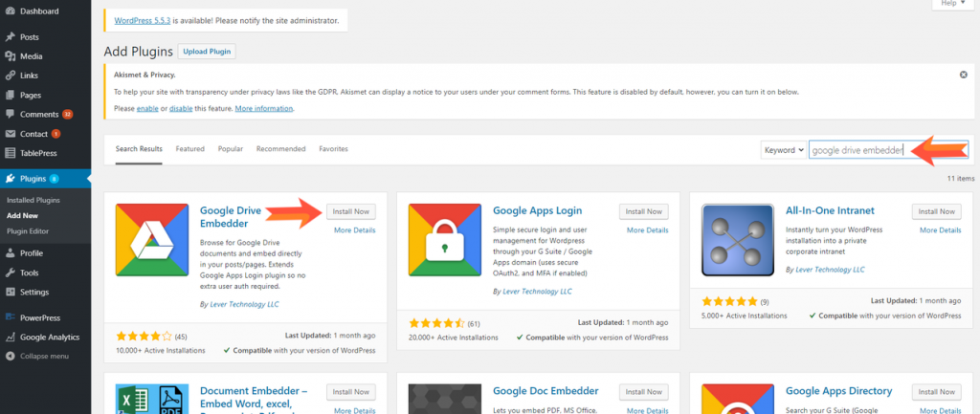Image resolution: width=980 pixels, height=414 pixels.
Task: Click the Collapse menu arrow icon
Action: pyautogui.click(x=10, y=356)
